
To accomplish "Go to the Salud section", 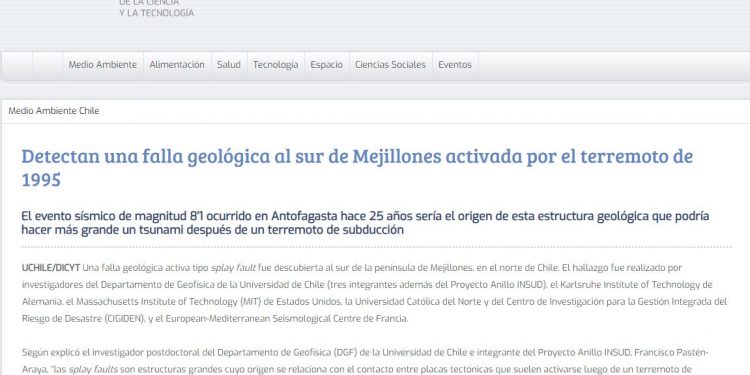I will 229,65.
